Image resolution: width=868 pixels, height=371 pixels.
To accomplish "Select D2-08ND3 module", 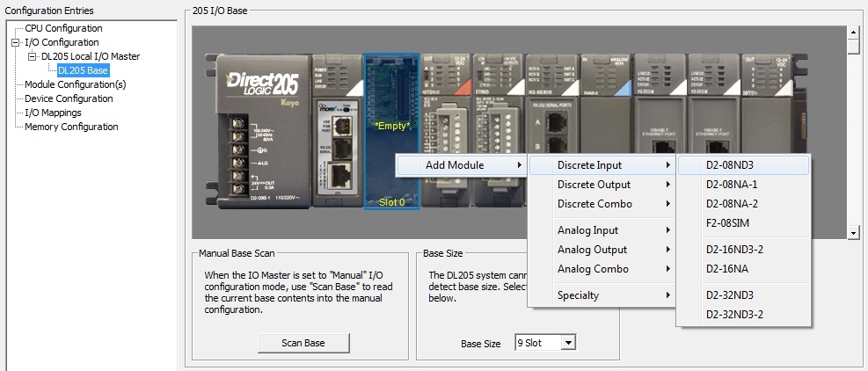I will click(743, 165).
